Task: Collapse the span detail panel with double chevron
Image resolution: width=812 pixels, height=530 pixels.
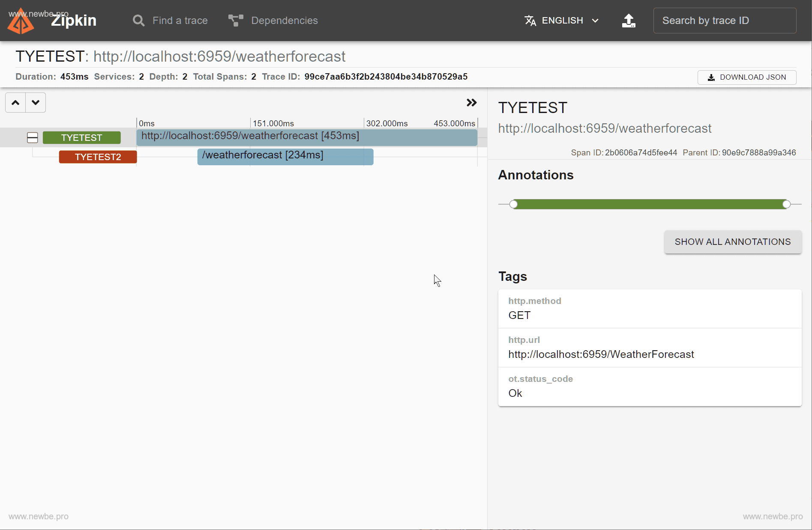Action: point(471,103)
